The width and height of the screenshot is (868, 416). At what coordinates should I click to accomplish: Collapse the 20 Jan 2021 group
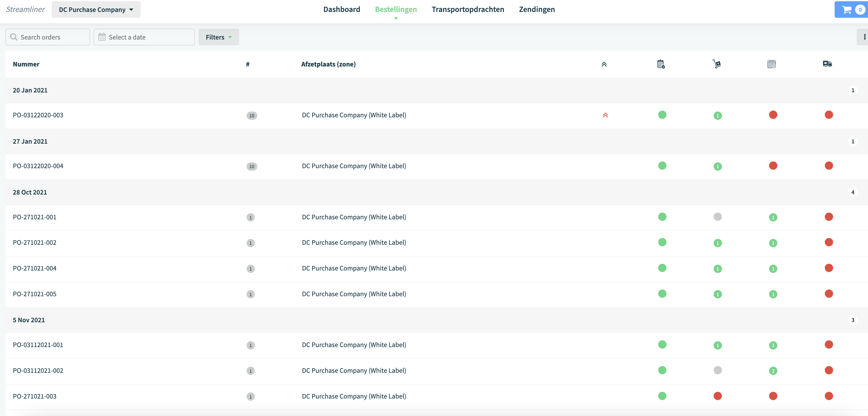436,90
